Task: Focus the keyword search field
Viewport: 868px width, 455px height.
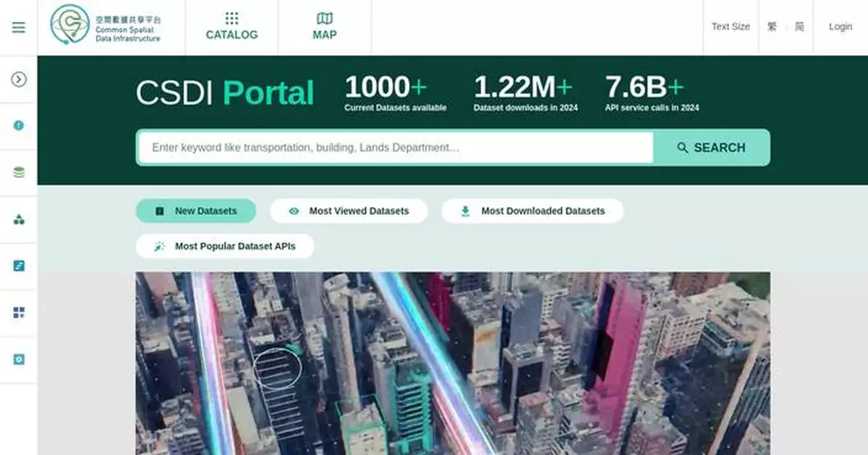Action: (x=396, y=148)
